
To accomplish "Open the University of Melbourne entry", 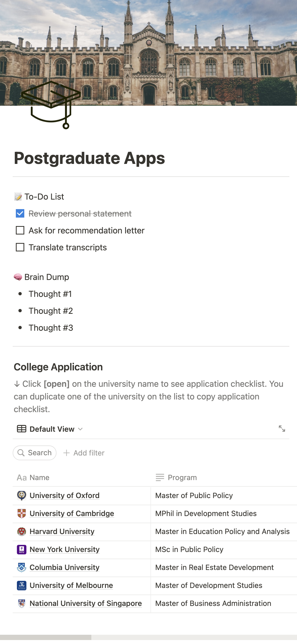I will [71, 585].
